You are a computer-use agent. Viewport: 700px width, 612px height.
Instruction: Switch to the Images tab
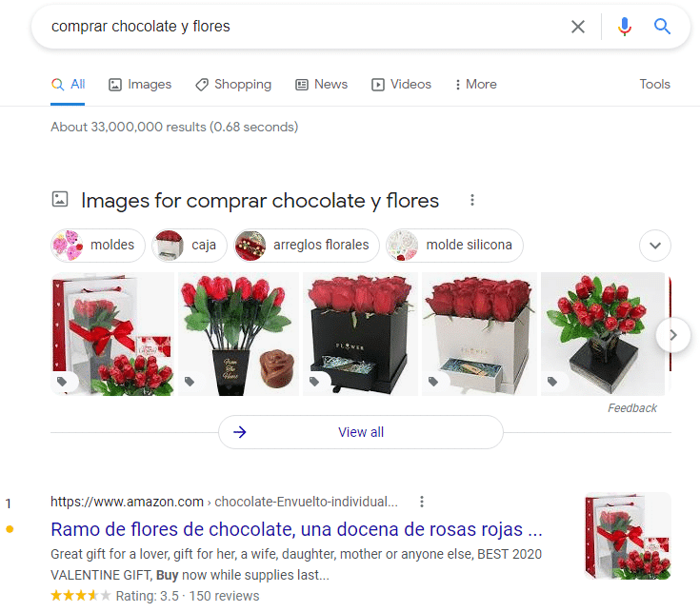[140, 84]
